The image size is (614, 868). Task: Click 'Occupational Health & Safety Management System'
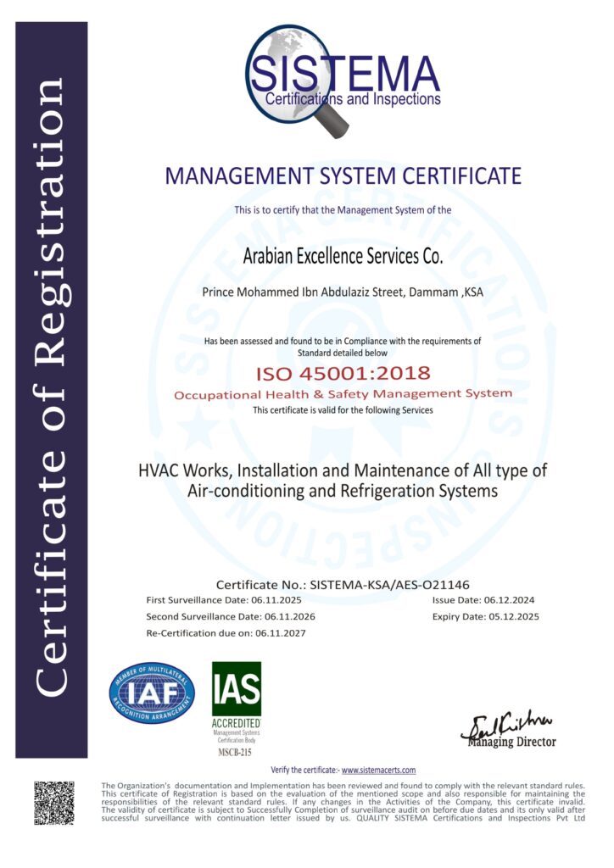point(343,394)
